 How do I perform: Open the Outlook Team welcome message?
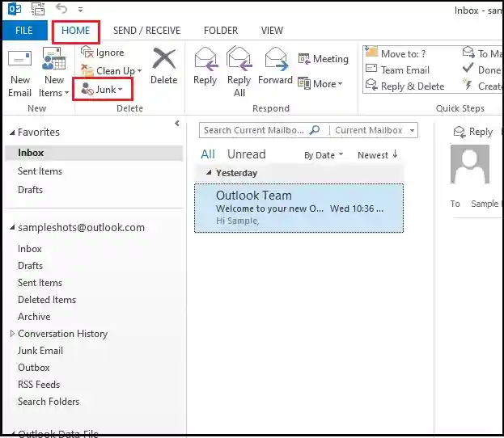coord(299,208)
